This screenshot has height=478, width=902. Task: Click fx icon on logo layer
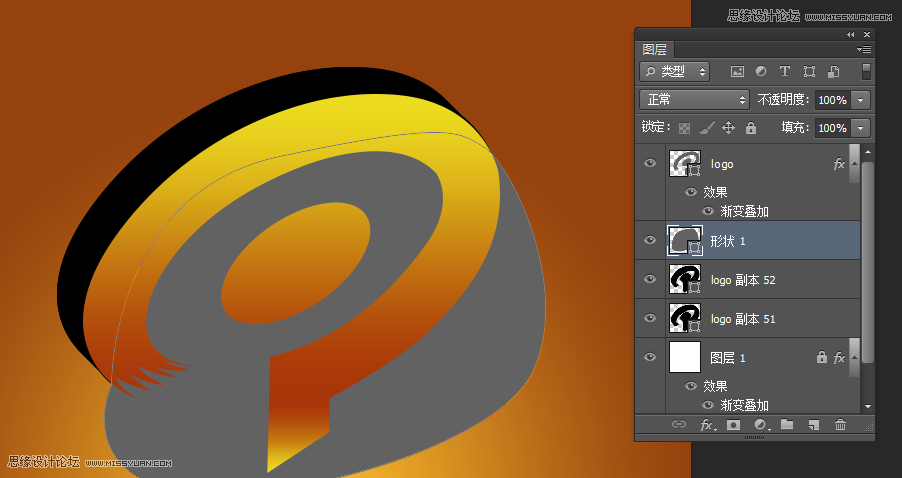[839, 164]
